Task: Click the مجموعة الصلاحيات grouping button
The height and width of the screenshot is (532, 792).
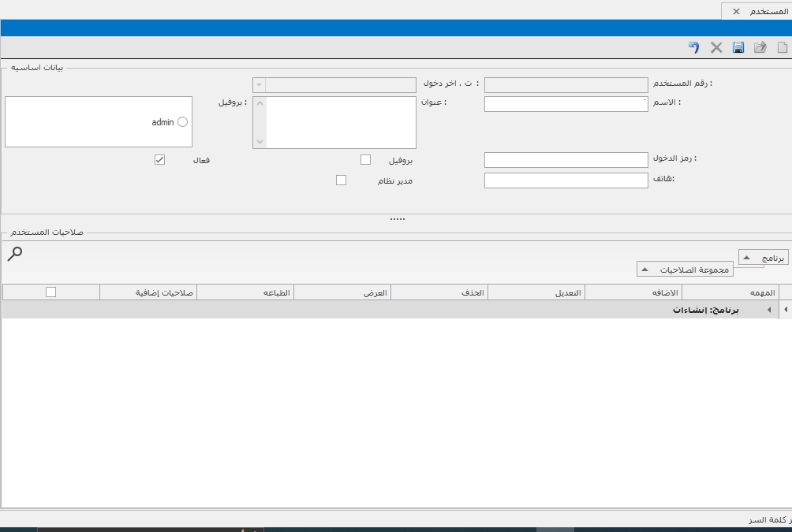Action: [685, 270]
